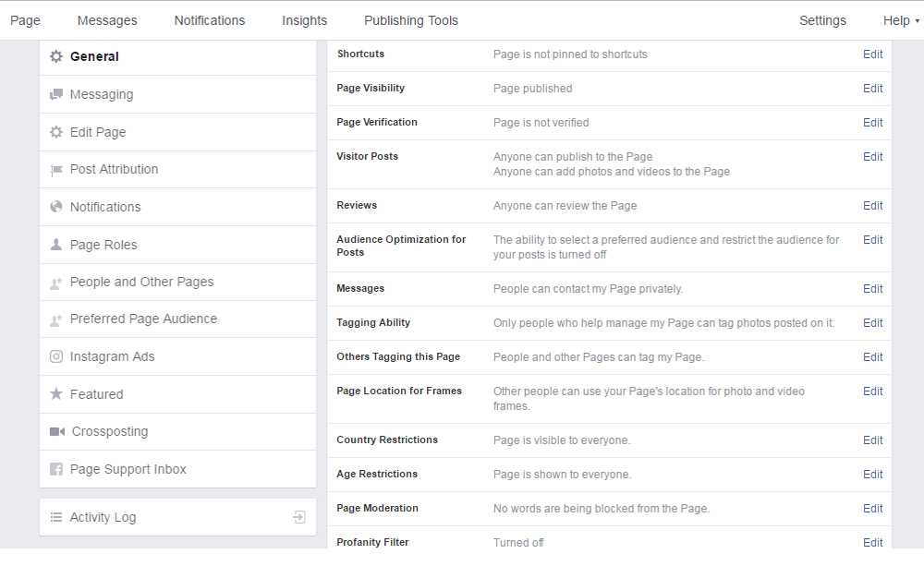Open Preferred Page Audience section
Viewport: 924px width, 566px height.
178,319
